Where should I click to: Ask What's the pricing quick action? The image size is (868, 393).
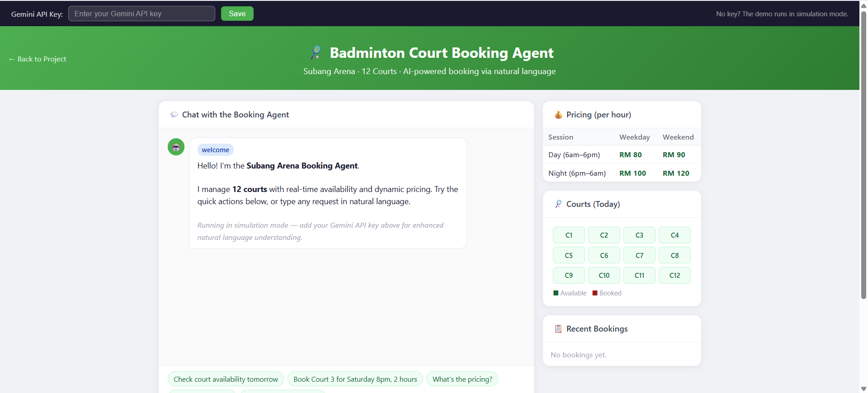tap(462, 379)
